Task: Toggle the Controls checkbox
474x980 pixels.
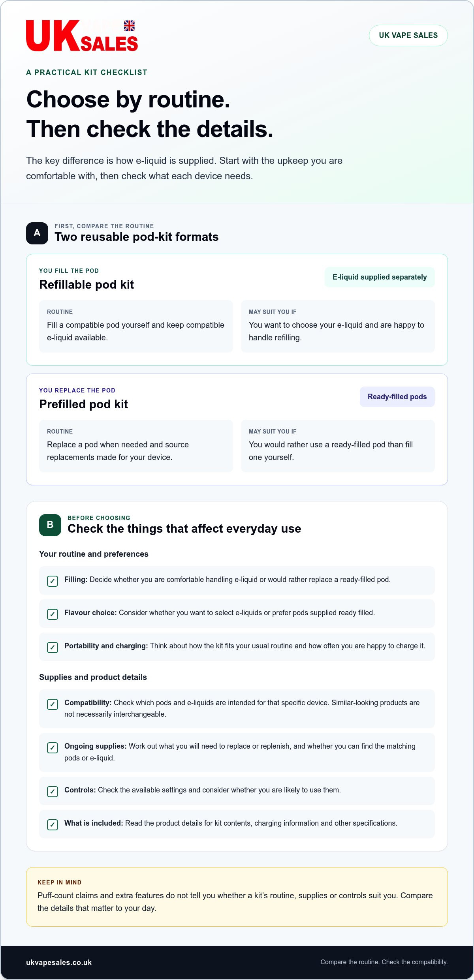Action: click(x=53, y=792)
